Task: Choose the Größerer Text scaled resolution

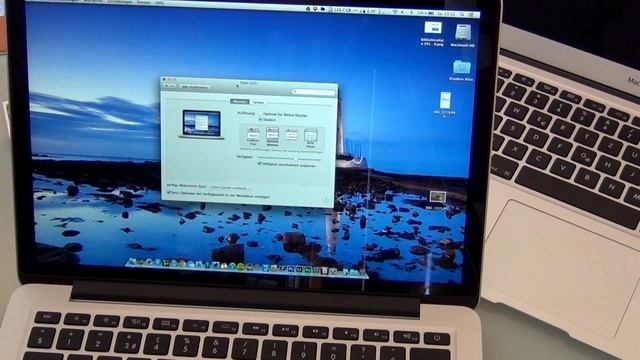Action: coord(253,136)
